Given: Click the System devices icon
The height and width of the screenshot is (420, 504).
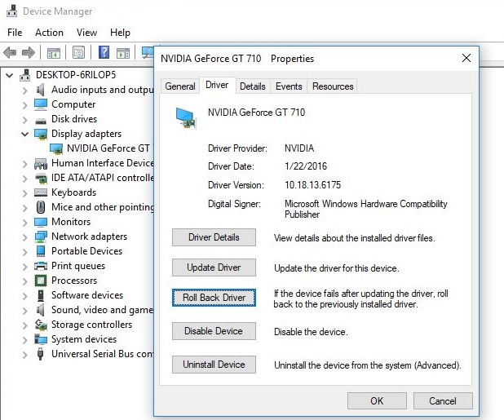Looking at the screenshot, I should coord(41,339).
